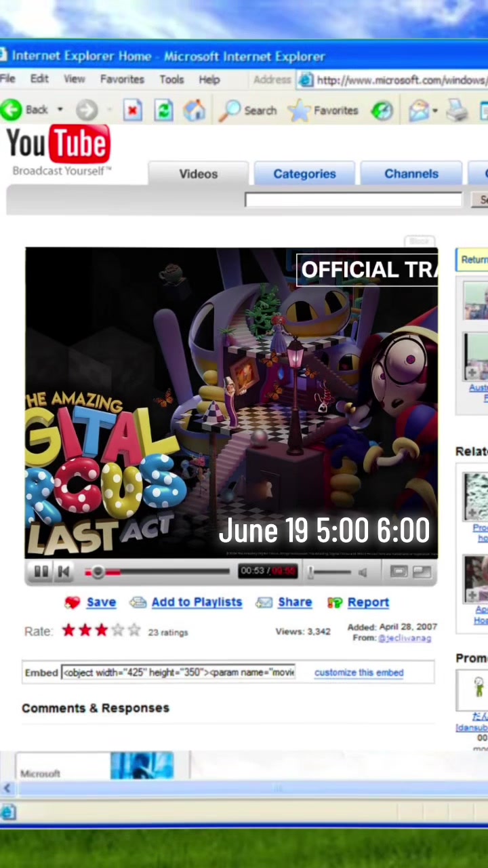Click the Comments & Responses heading
This screenshot has height=868, width=488.
pos(96,708)
